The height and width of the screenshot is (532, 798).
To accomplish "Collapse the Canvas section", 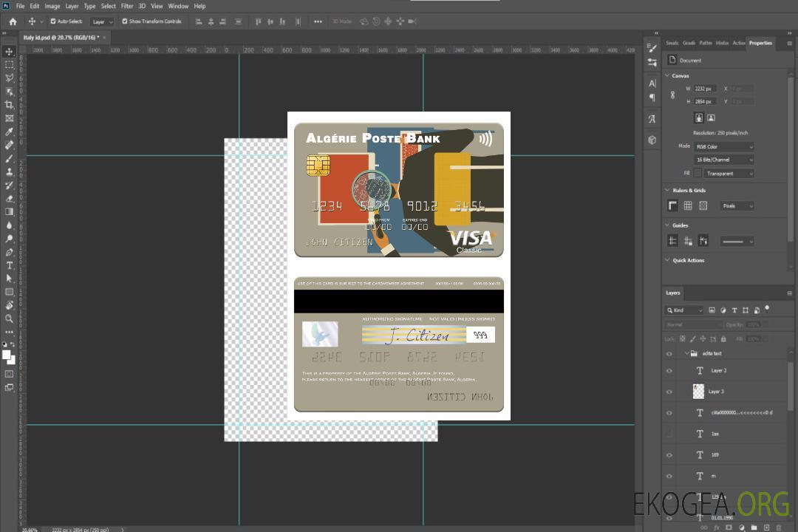I will pos(667,75).
